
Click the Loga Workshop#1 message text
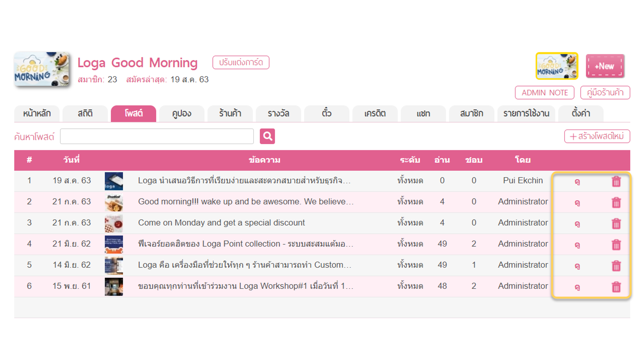pyautogui.click(x=246, y=286)
